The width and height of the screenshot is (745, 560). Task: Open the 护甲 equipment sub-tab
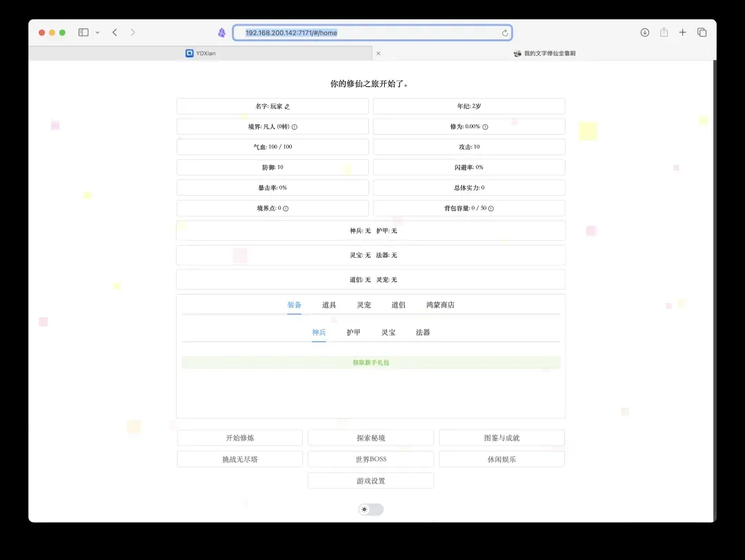[353, 332]
